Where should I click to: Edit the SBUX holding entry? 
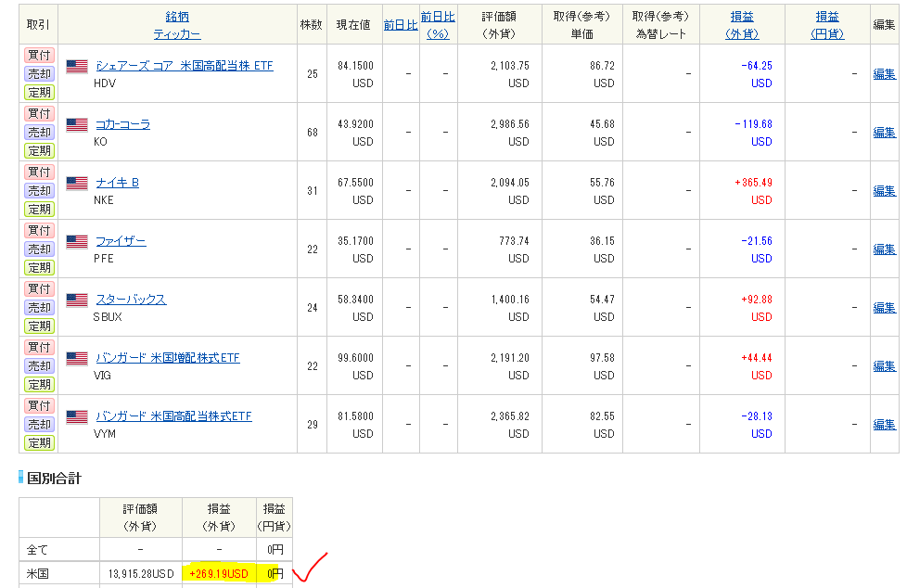tap(885, 308)
